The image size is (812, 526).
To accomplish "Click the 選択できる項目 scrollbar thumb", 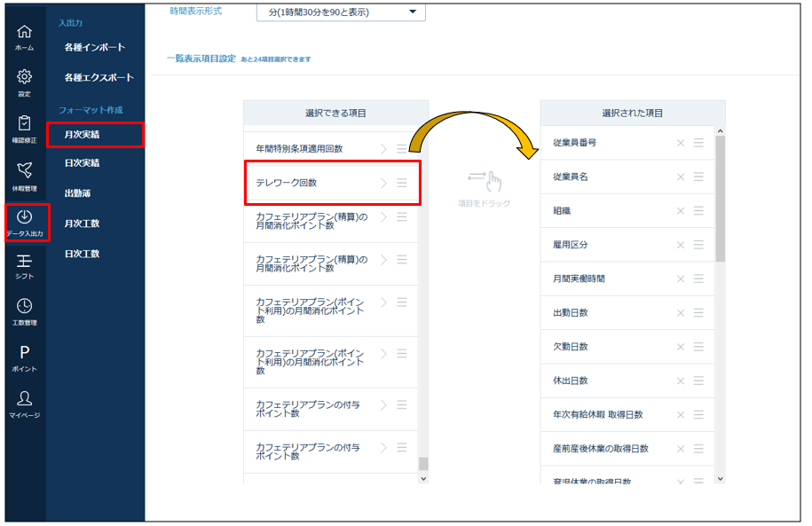I will click(x=423, y=463).
